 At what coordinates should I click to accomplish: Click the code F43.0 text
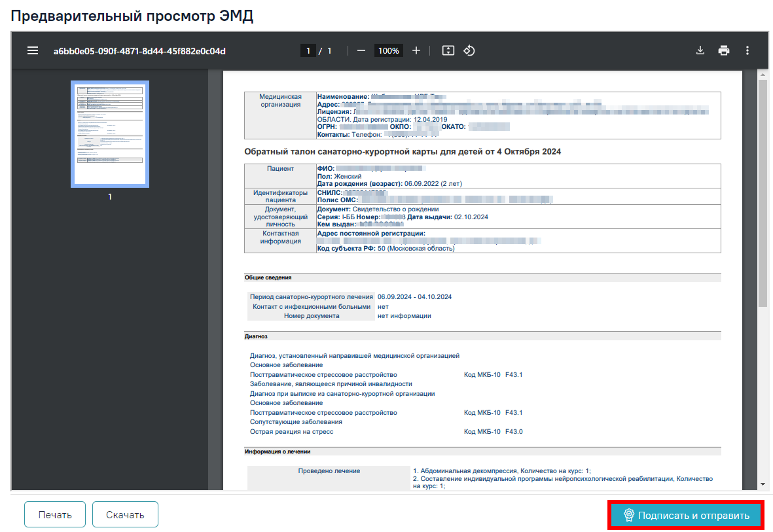(x=514, y=431)
